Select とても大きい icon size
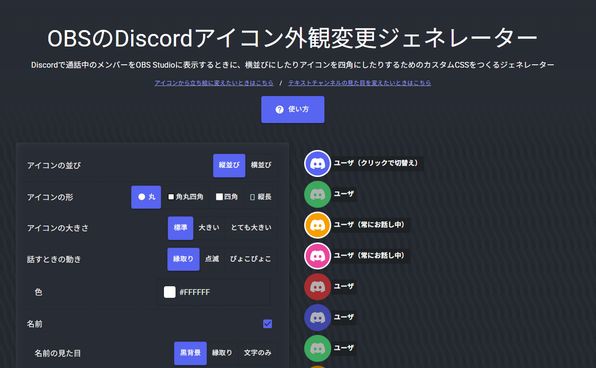This screenshot has width=596, height=368. pyautogui.click(x=251, y=228)
